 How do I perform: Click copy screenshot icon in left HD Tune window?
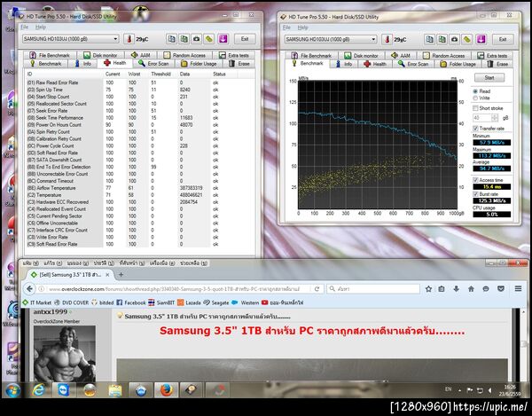(184, 39)
